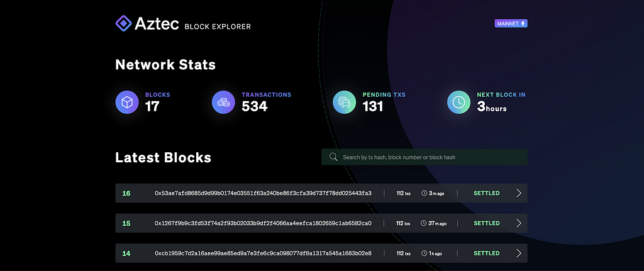Click the Aztec diamond logo icon
The image size is (644, 271).
[123, 23]
